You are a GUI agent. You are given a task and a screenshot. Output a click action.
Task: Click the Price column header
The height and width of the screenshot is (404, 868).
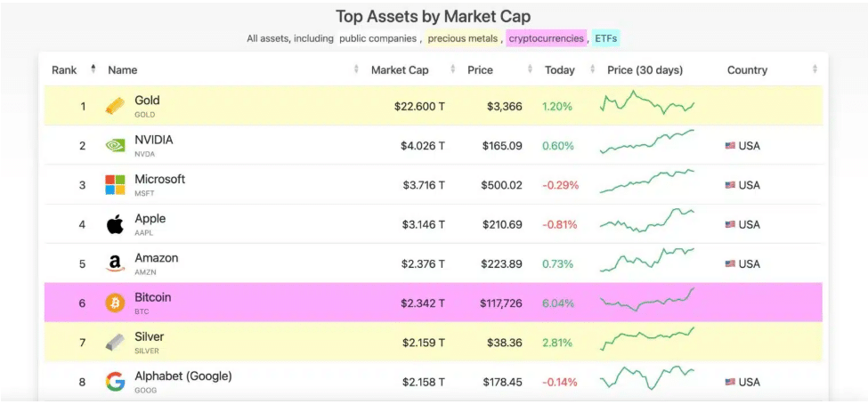pyautogui.click(x=480, y=69)
